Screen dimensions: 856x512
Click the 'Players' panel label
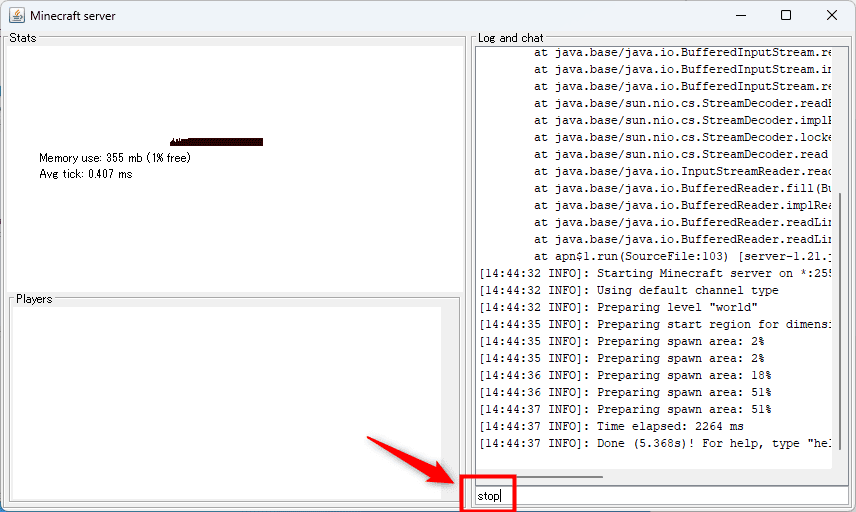click(x=34, y=299)
